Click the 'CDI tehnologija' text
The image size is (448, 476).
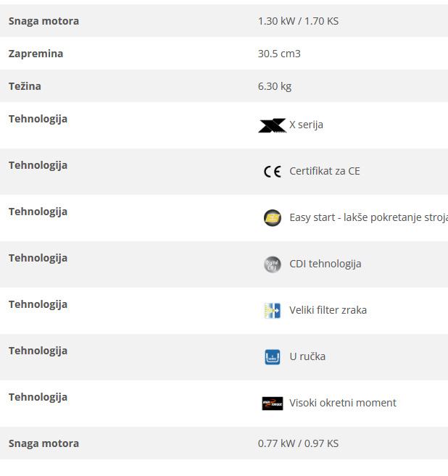(325, 264)
